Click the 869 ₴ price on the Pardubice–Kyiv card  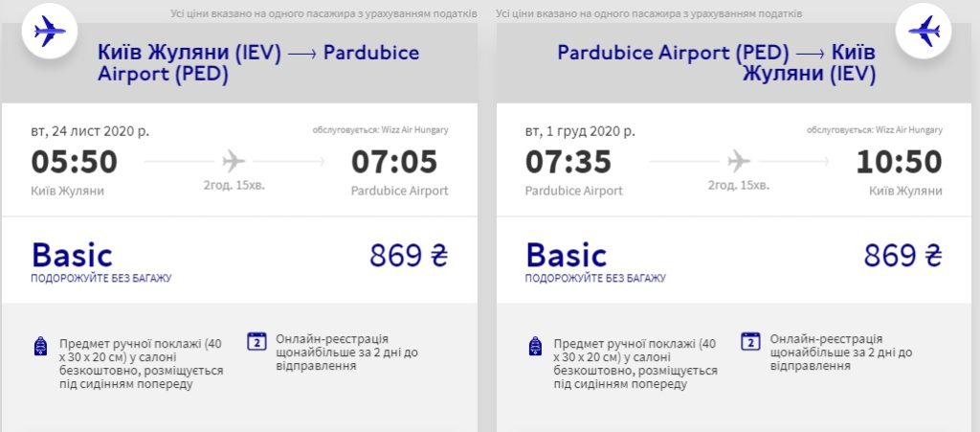click(x=902, y=256)
